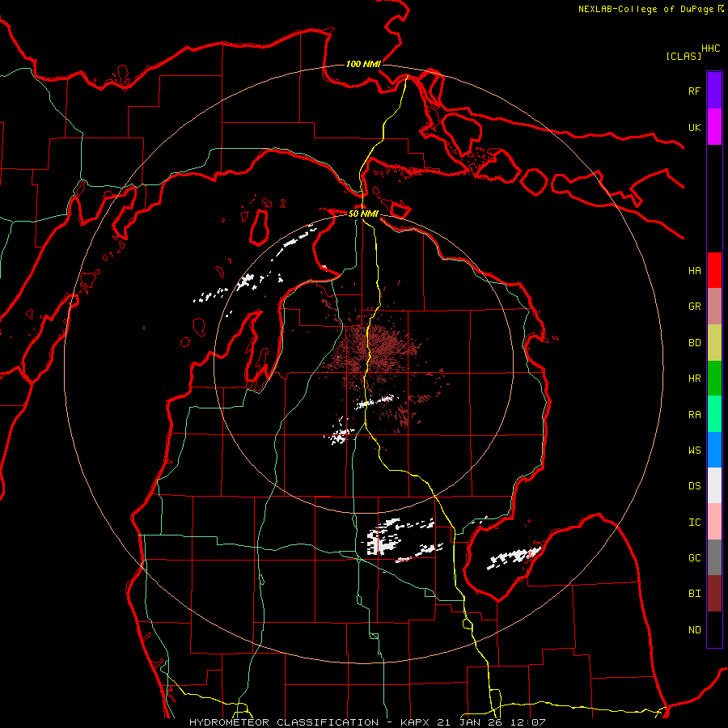Click the HYDROMETEOR CLASSIFICATION title text
Image resolution: width=728 pixels, height=728 pixels.
(x=284, y=722)
